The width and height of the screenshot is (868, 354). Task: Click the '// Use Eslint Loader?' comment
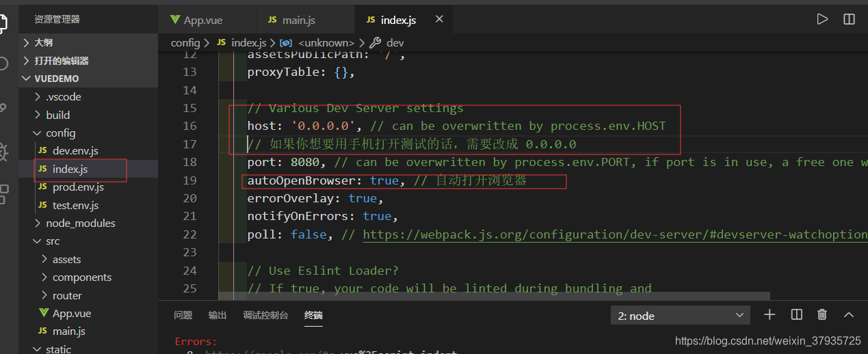click(x=323, y=270)
